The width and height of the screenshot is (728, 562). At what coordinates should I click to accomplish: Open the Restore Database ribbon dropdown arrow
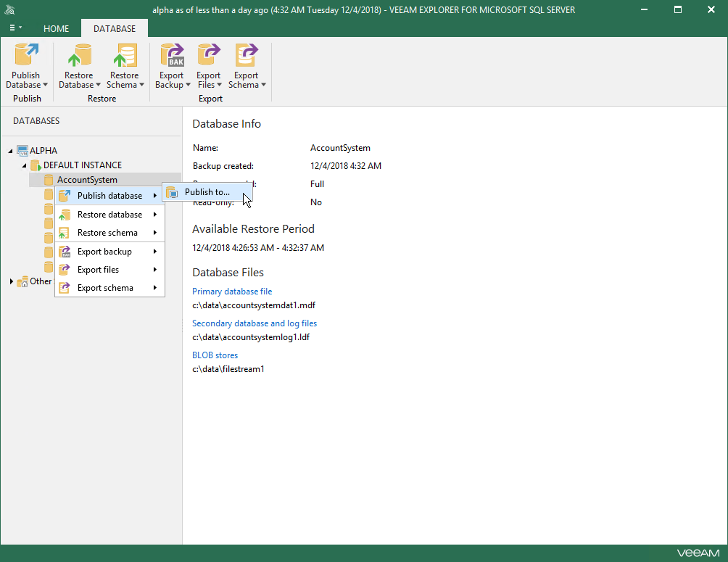pyautogui.click(x=98, y=85)
